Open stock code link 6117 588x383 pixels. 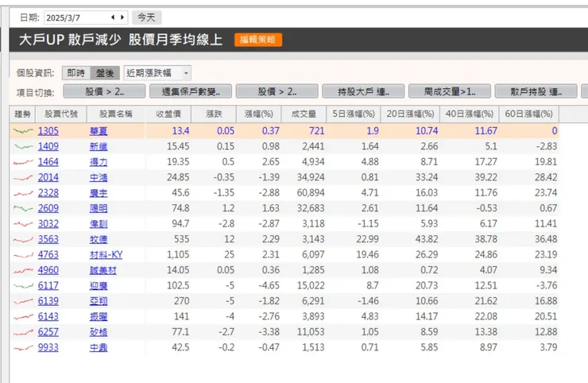(48, 286)
